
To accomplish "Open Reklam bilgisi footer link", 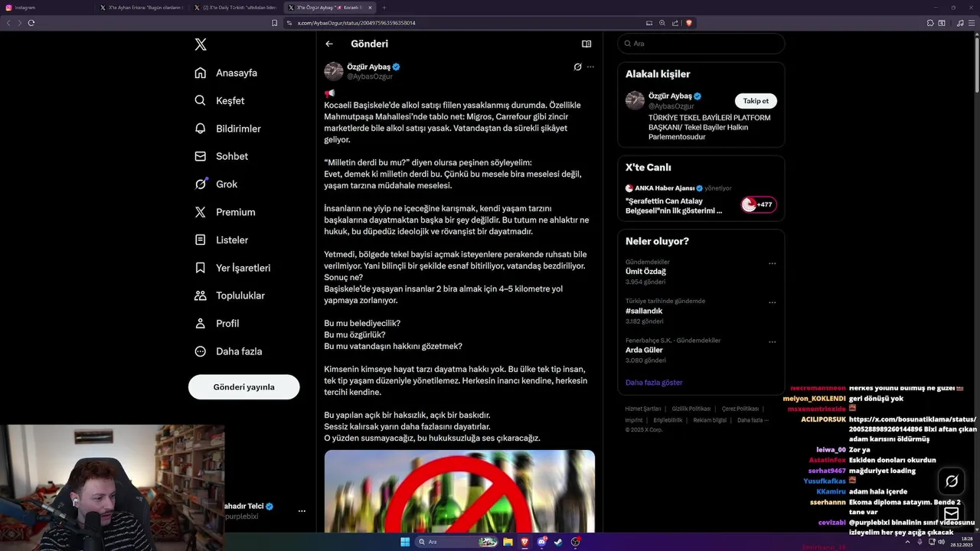I will 710,420.
